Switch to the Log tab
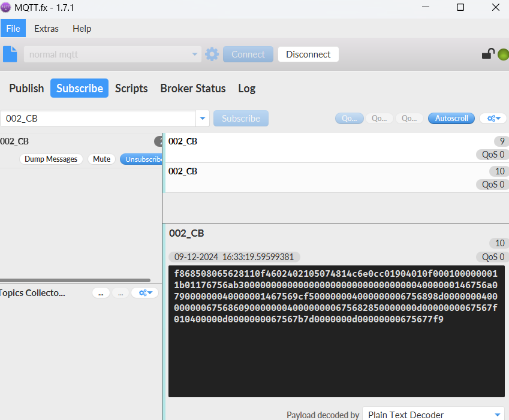This screenshot has width=509, height=420. [x=247, y=88]
